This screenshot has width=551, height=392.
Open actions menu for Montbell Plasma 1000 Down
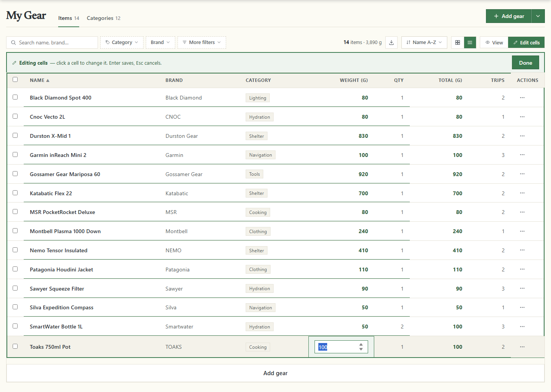click(522, 231)
